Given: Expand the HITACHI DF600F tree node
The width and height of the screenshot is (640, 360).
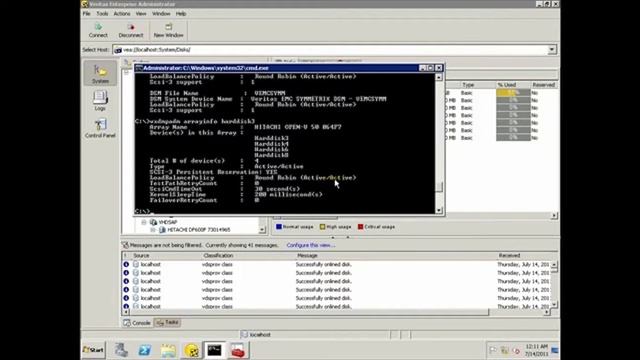Looking at the screenshot, I should point(153,230).
